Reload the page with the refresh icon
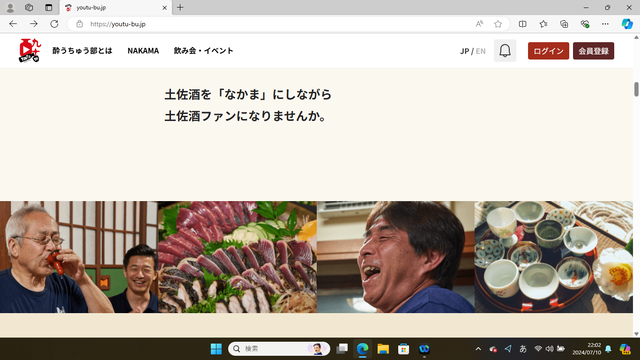 [x=54, y=24]
